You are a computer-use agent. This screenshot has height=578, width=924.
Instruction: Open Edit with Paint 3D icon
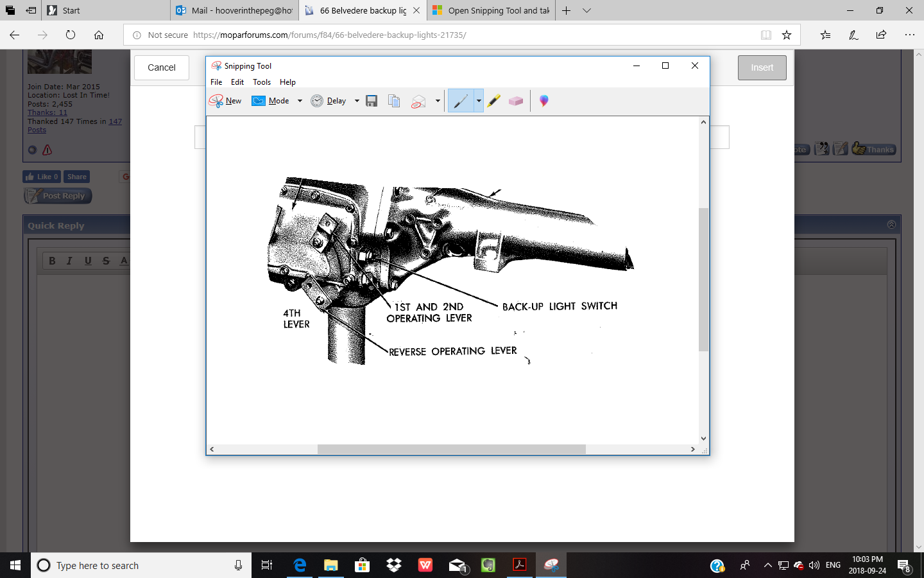(543, 101)
